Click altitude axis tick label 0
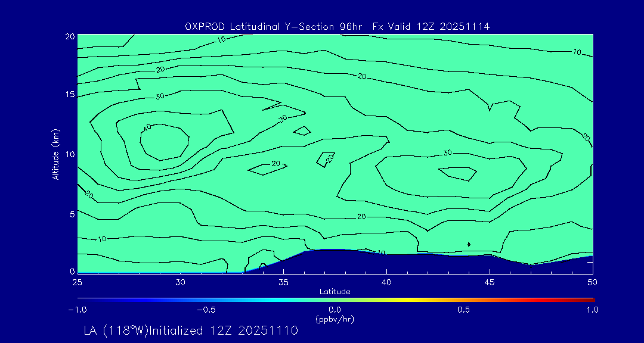644x343 pixels. [72, 271]
